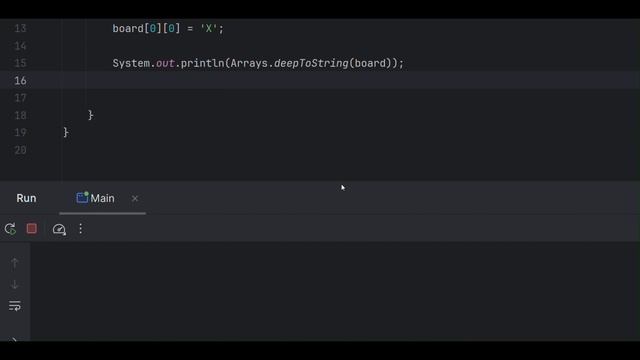Select line number 18 in gutter
Image resolution: width=640 pixels, height=360 pixels.
coord(20,116)
